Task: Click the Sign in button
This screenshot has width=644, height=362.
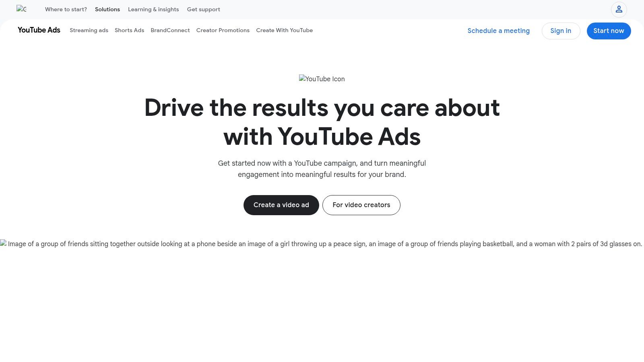Action: 561,31
